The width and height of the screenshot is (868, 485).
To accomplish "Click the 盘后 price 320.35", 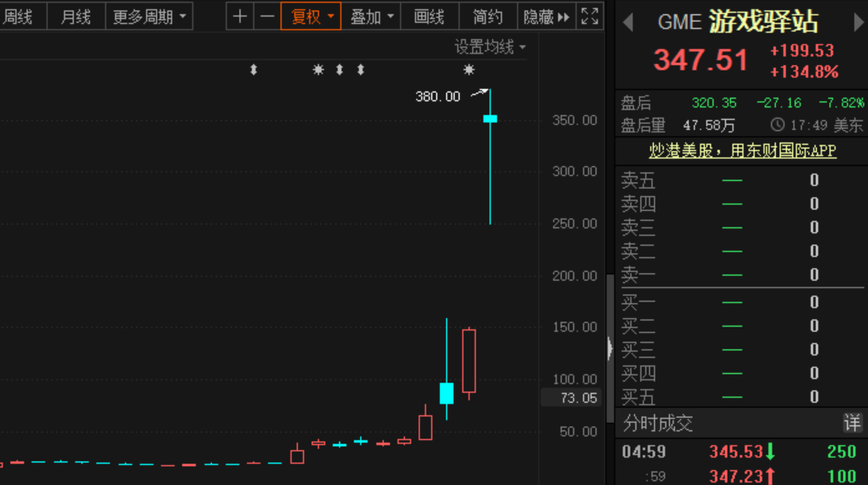I will point(714,103).
